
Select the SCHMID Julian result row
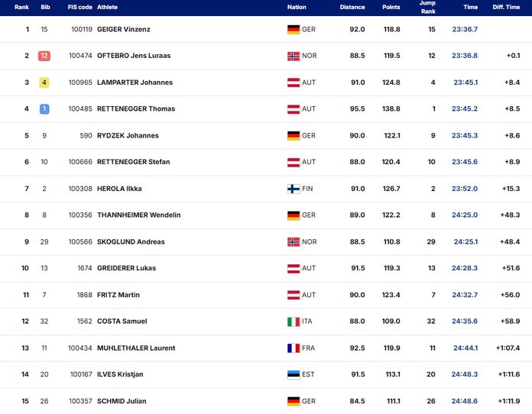click(x=266, y=401)
